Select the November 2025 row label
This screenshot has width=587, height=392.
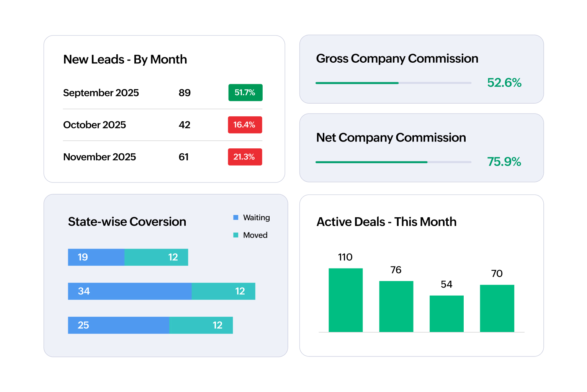pos(100,157)
